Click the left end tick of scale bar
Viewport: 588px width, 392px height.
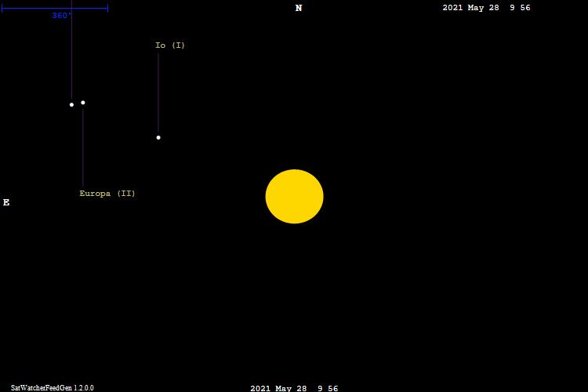tap(2, 9)
